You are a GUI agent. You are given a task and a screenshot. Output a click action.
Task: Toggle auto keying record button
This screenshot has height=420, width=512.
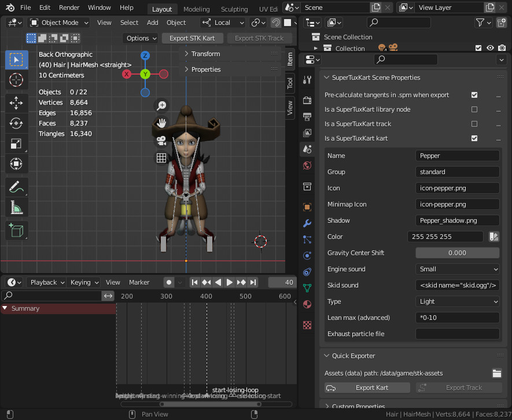pos(169,282)
